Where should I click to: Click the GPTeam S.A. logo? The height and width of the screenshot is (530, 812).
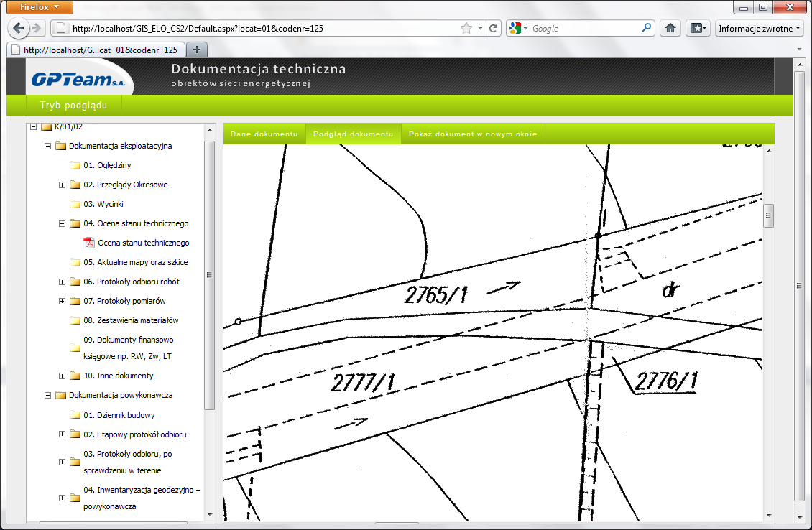(78, 79)
